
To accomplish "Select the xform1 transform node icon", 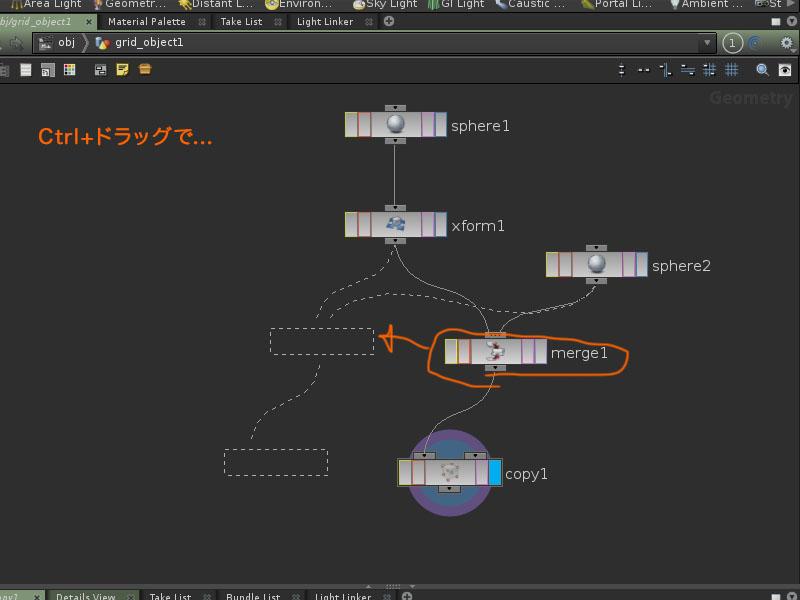I will (395, 225).
